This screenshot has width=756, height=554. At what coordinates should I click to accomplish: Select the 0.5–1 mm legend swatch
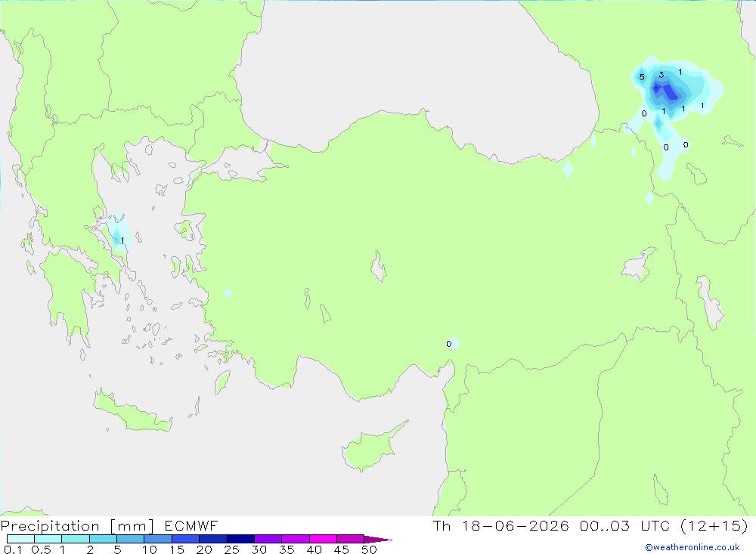(x=48, y=539)
